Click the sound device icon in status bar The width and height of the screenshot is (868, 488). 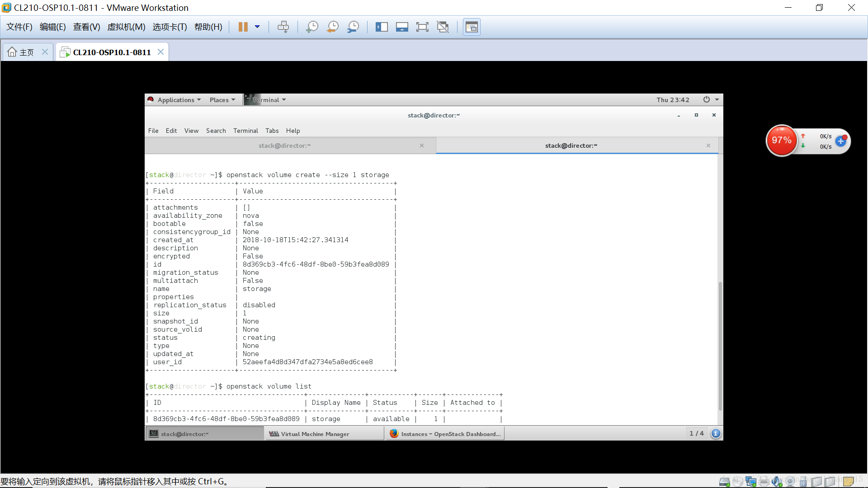click(x=777, y=482)
